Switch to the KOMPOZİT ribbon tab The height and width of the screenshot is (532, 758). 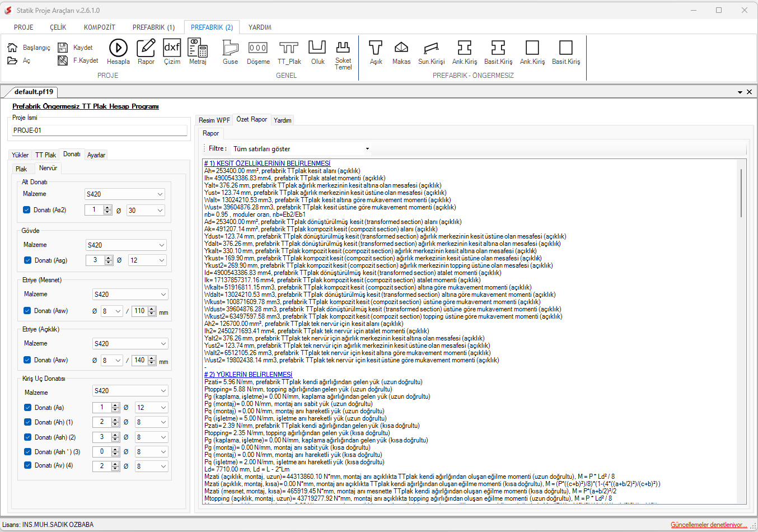[100, 27]
